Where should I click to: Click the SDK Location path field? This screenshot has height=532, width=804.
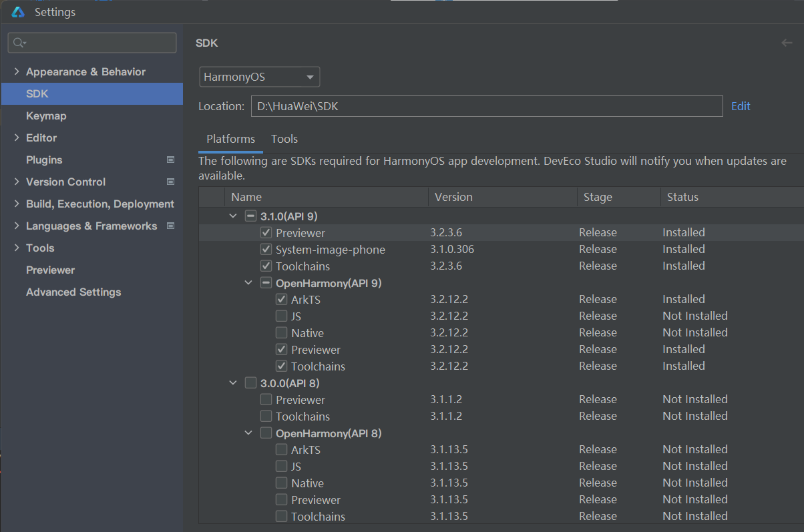tap(486, 106)
